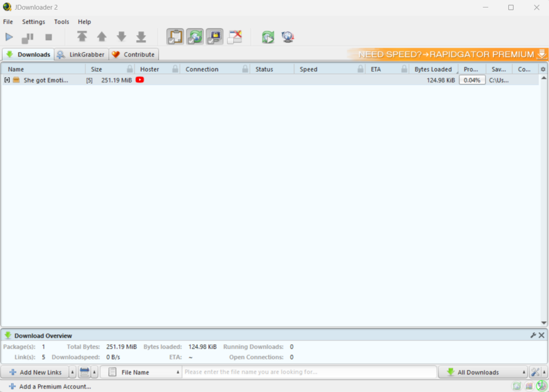549x392 pixels.
Task: Switch to the LinkGrabber tab
Action: [81, 55]
